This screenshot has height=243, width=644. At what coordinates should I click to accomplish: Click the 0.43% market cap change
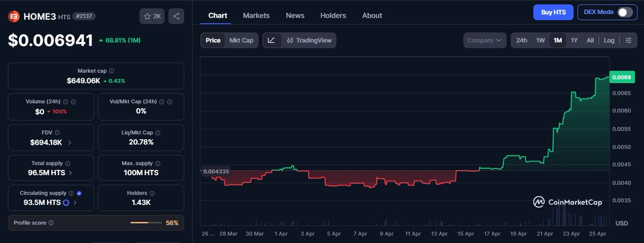(114, 81)
